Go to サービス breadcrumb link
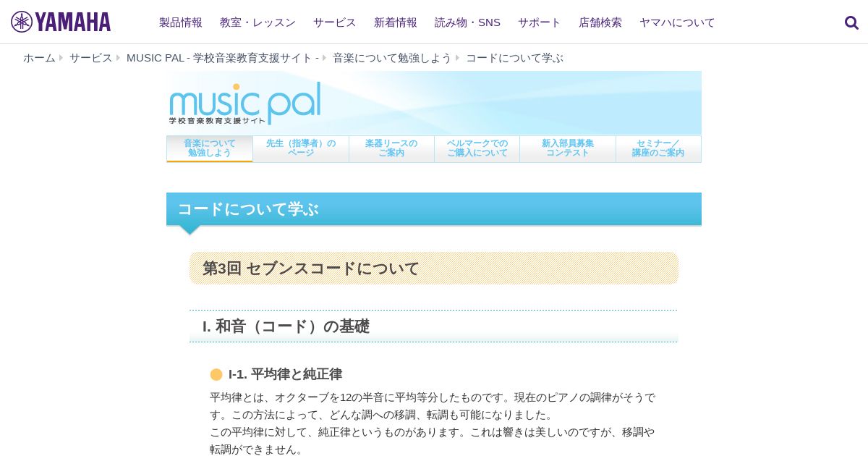Screen dimensions: 868x456 pos(91,58)
